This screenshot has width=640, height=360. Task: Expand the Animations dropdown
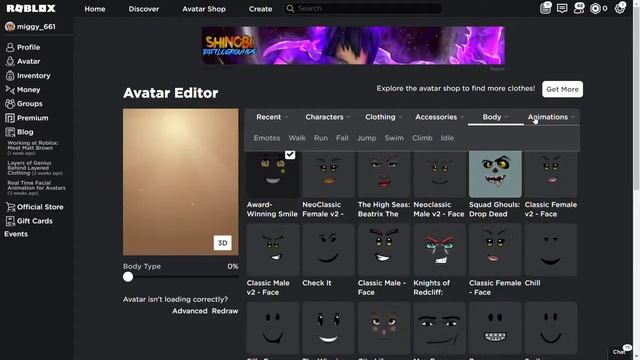pyautogui.click(x=551, y=117)
